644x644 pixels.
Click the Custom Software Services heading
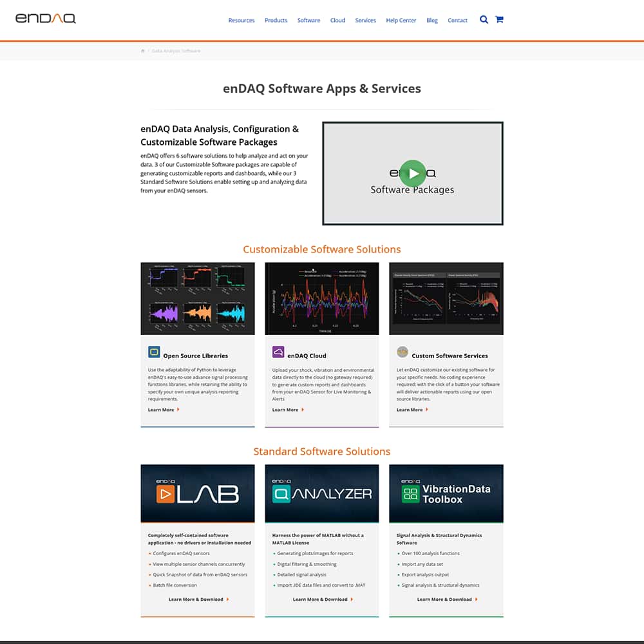click(x=450, y=355)
